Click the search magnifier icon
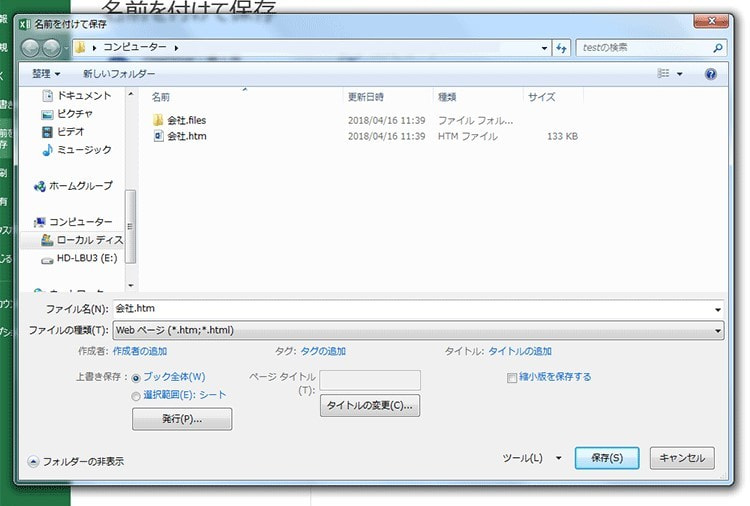750x506 pixels. click(718, 47)
